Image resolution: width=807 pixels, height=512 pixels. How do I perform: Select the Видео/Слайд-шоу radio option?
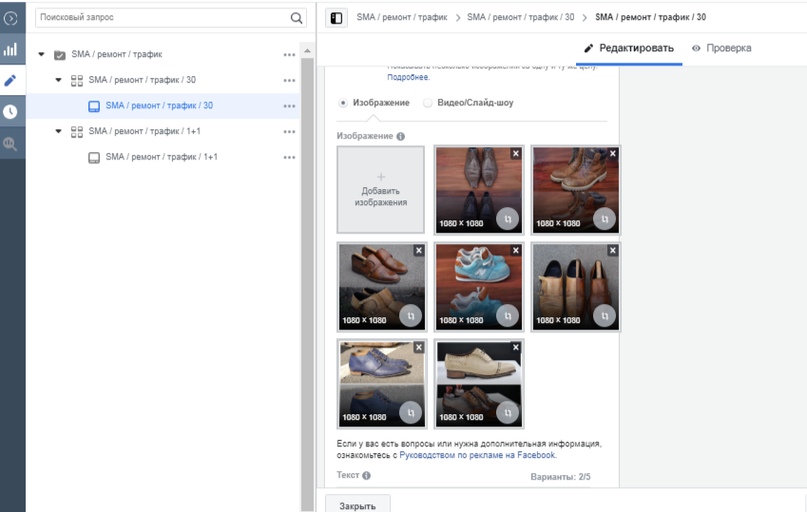click(429, 103)
